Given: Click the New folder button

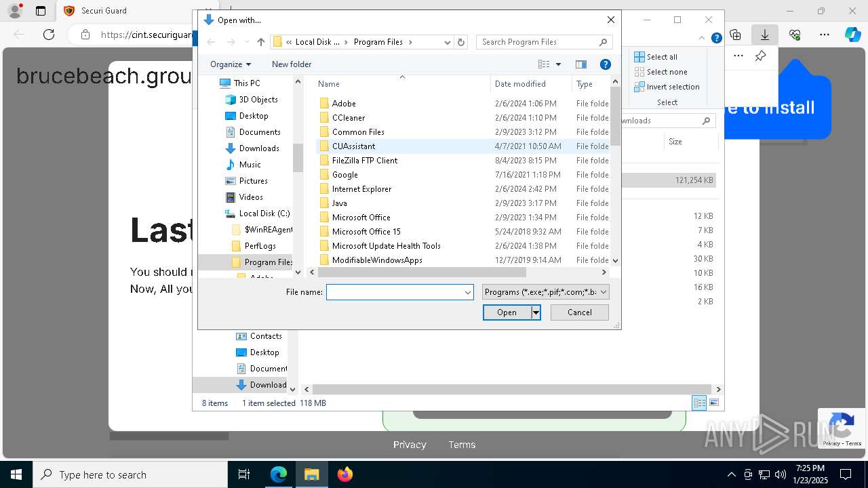Looking at the screenshot, I should (x=292, y=64).
